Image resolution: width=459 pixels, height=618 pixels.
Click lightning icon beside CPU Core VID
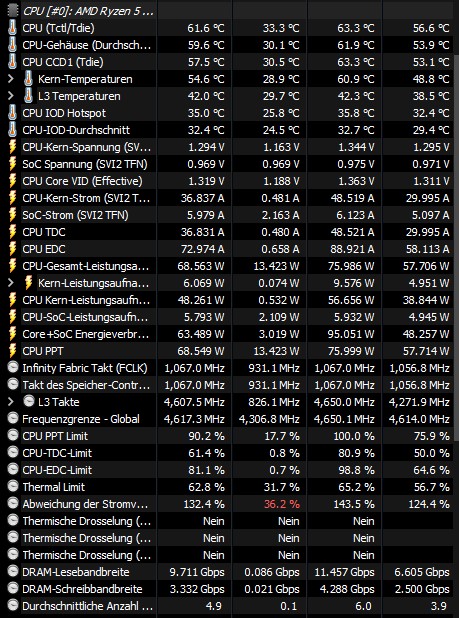tap(13, 181)
